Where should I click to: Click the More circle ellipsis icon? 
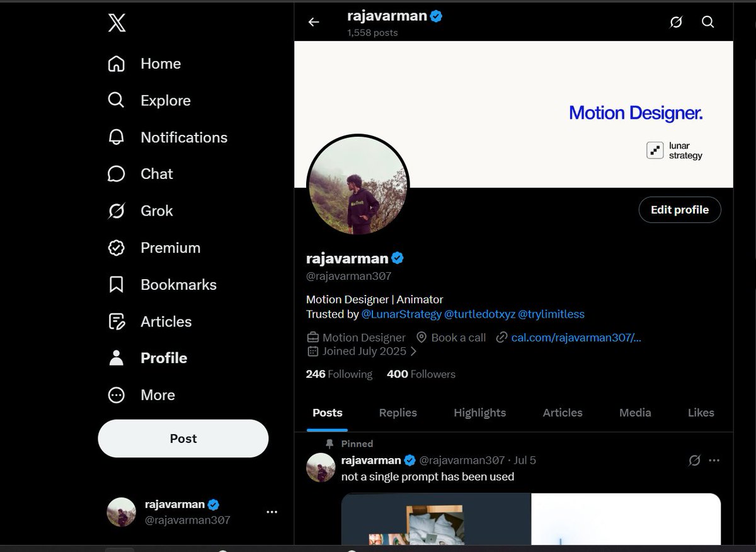(x=117, y=395)
